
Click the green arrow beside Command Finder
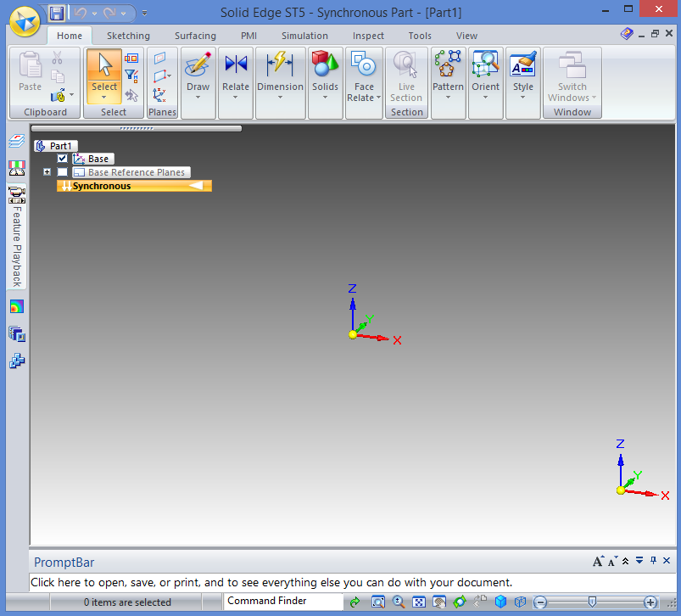coord(354,602)
